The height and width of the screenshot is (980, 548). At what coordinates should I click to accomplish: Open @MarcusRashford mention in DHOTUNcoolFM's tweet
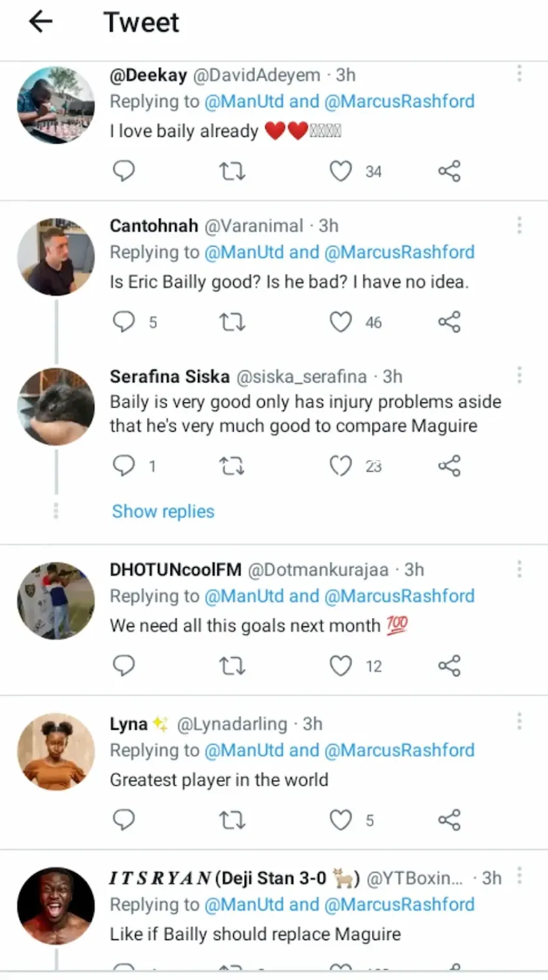coord(399,596)
